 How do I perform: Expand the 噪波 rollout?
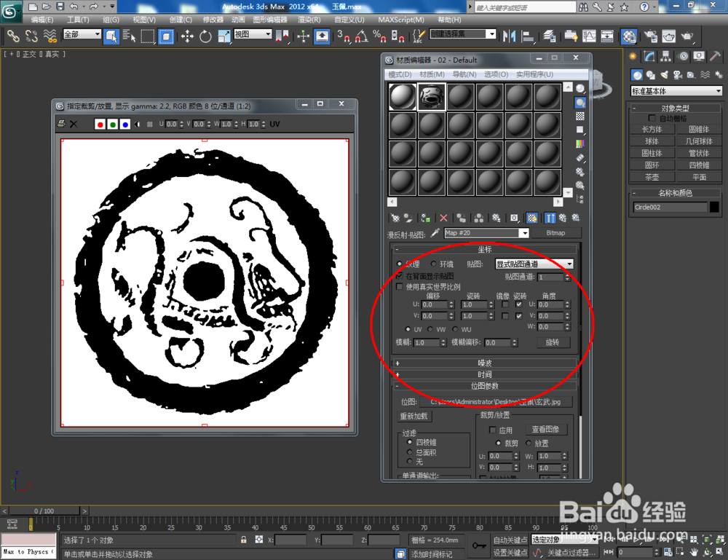pyautogui.click(x=484, y=363)
